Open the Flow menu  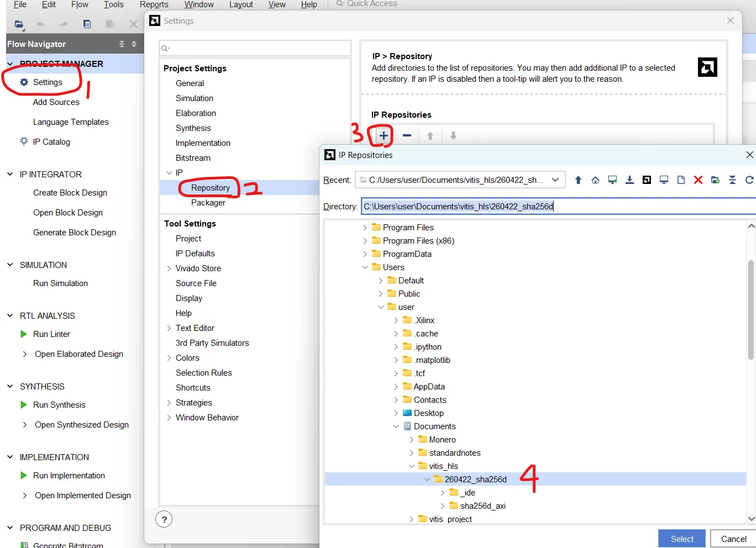click(x=80, y=4)
